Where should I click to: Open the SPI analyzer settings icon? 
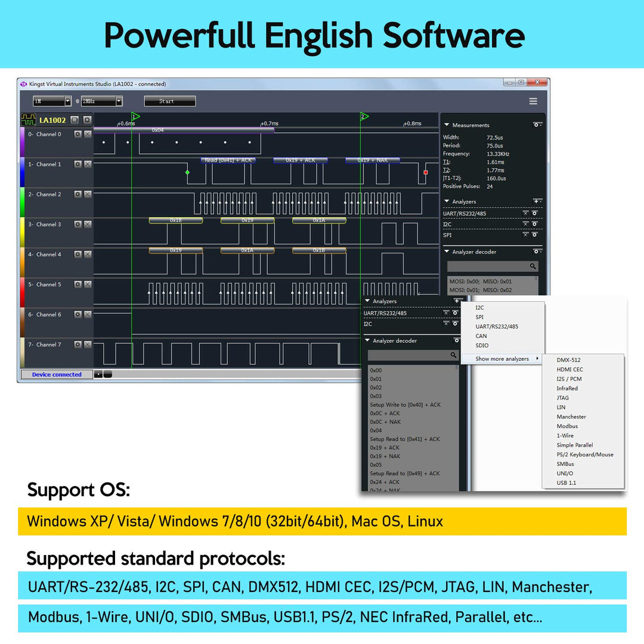[535, 235]
